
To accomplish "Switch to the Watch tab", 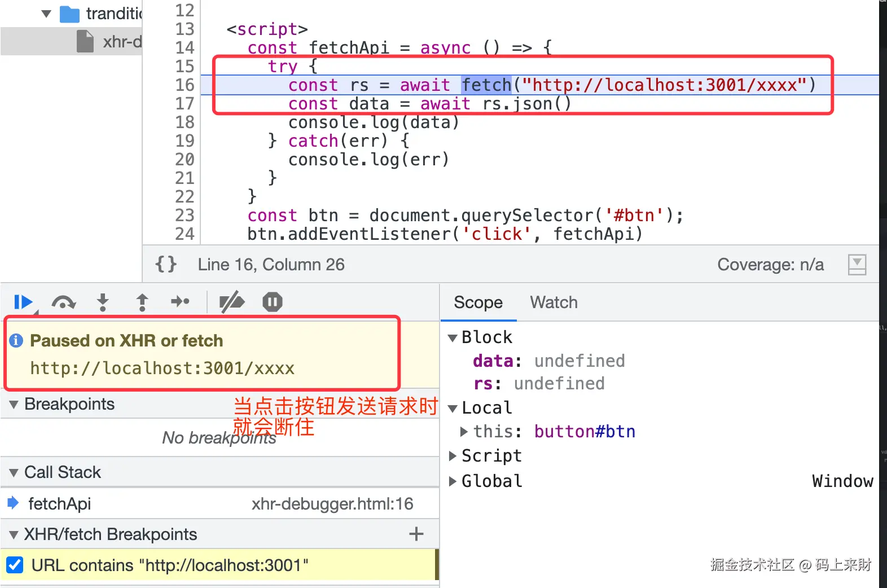I will [554, 302].
